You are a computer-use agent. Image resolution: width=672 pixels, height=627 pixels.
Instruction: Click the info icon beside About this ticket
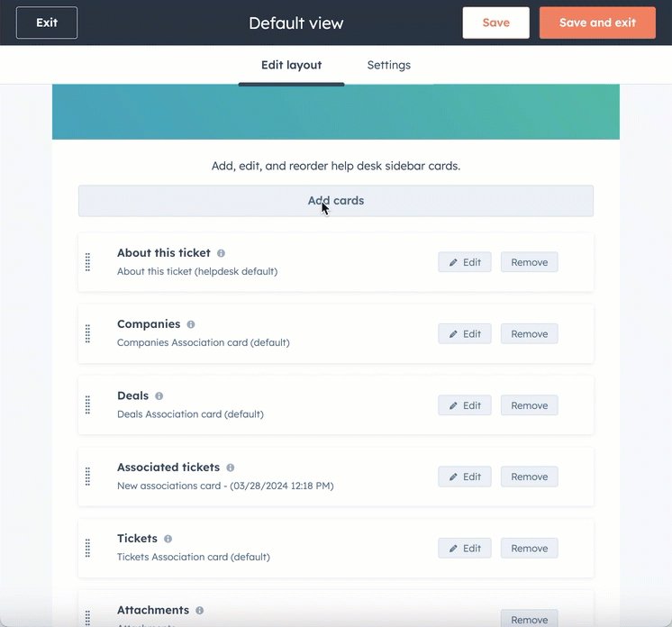221,253
